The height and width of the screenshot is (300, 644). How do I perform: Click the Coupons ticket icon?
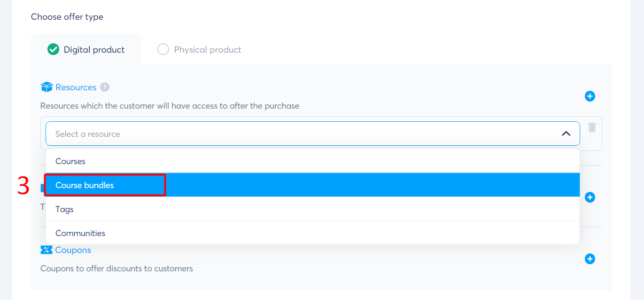tap(46, 249)
